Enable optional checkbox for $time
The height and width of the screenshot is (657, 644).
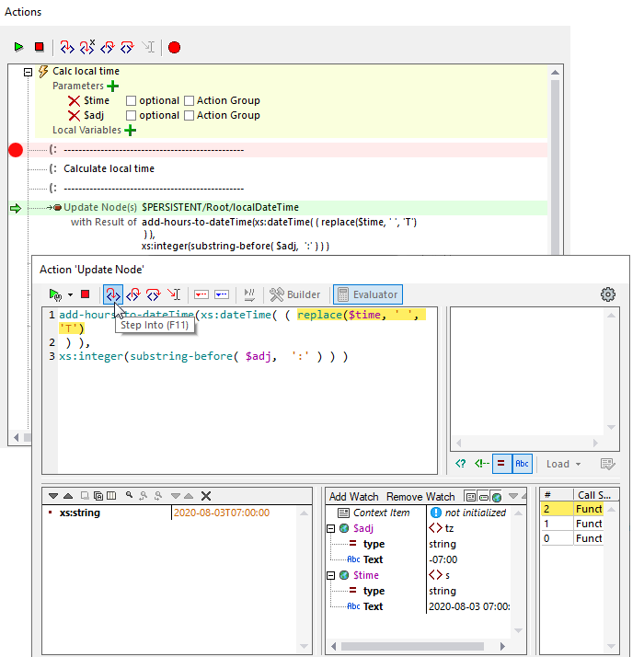[131, 100]
